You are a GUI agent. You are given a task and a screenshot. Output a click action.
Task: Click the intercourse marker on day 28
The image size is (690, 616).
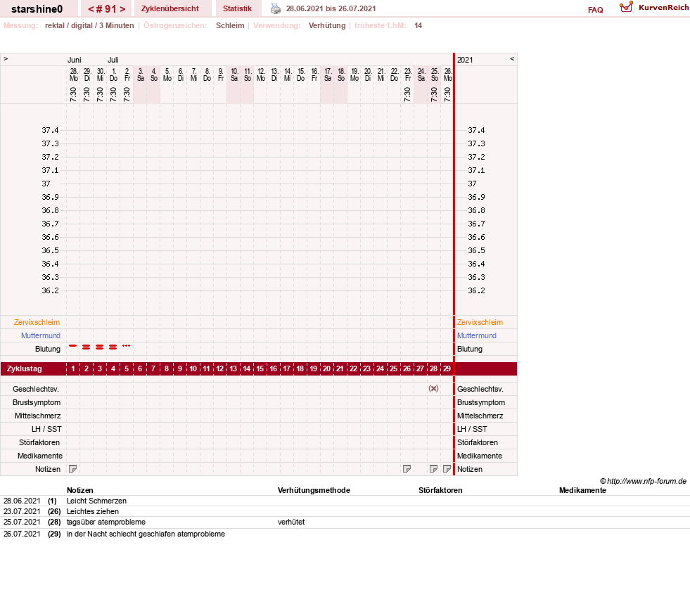[x=433, y=389]
